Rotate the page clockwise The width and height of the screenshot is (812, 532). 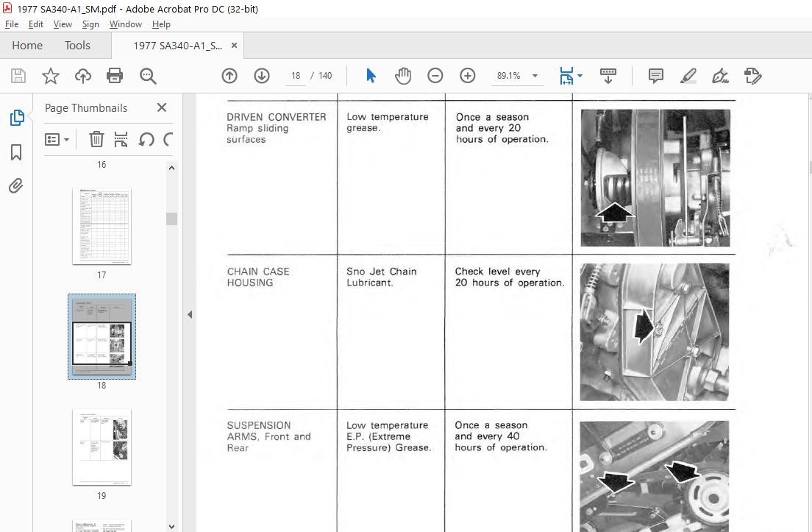168,139
